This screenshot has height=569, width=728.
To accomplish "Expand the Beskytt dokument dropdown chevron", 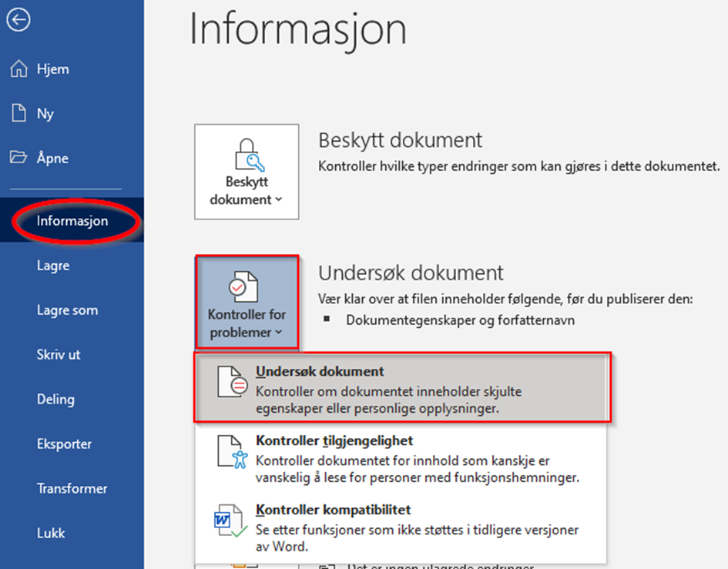I will (x=278, y=200).
